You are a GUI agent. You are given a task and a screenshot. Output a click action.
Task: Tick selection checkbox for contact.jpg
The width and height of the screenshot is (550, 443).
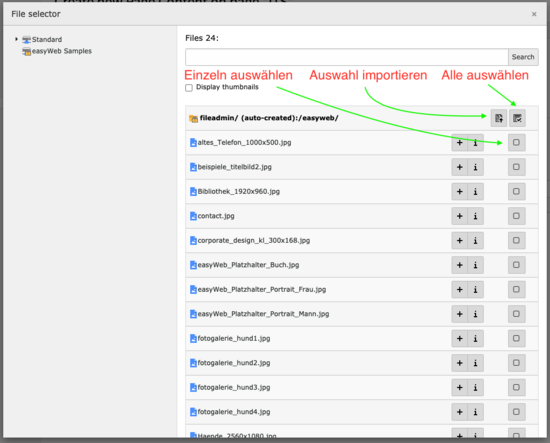coord(517,216)
